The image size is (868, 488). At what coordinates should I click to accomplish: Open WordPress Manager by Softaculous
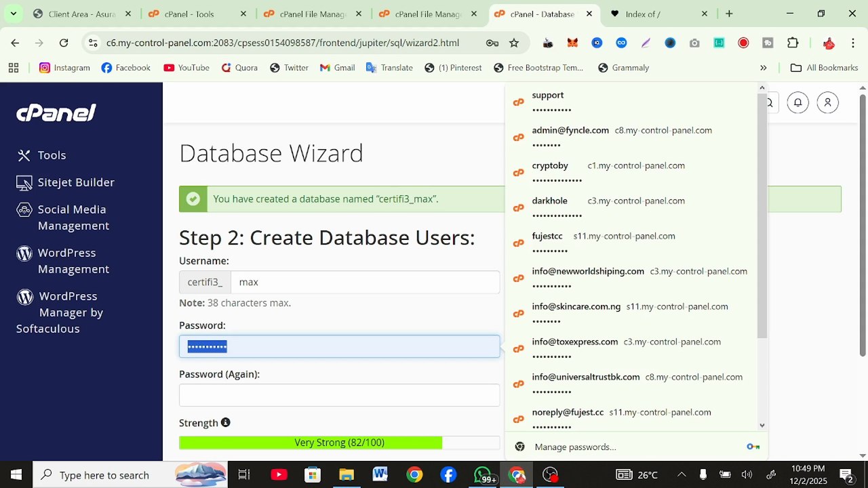60,312
